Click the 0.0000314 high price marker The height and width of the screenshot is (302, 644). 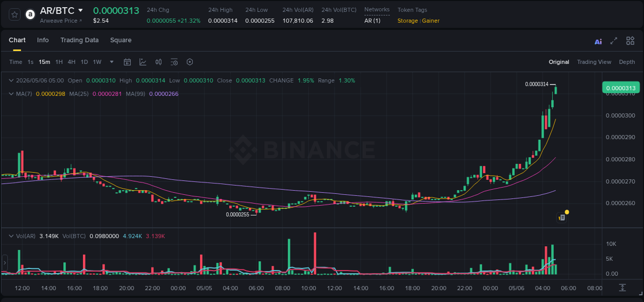537,84
